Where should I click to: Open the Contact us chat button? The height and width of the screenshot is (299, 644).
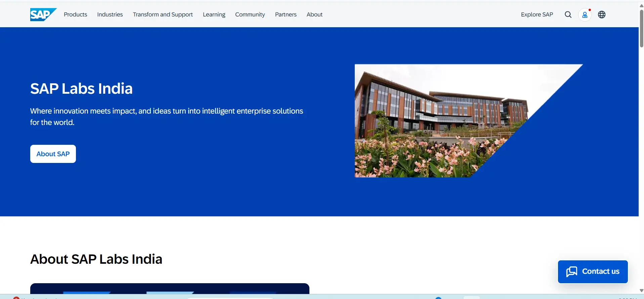[593, 271]
